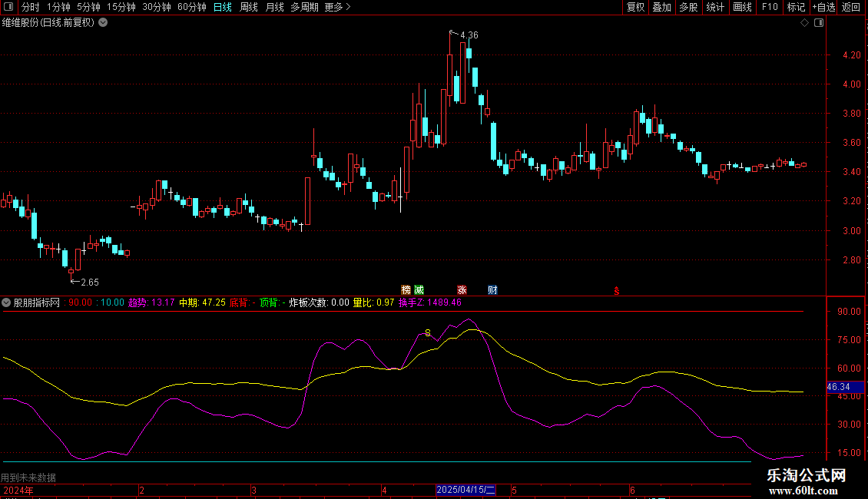This screenshot has height=499, width=868.
Task: Switch to 日线 daily chart
Action: tap(223, 7)
